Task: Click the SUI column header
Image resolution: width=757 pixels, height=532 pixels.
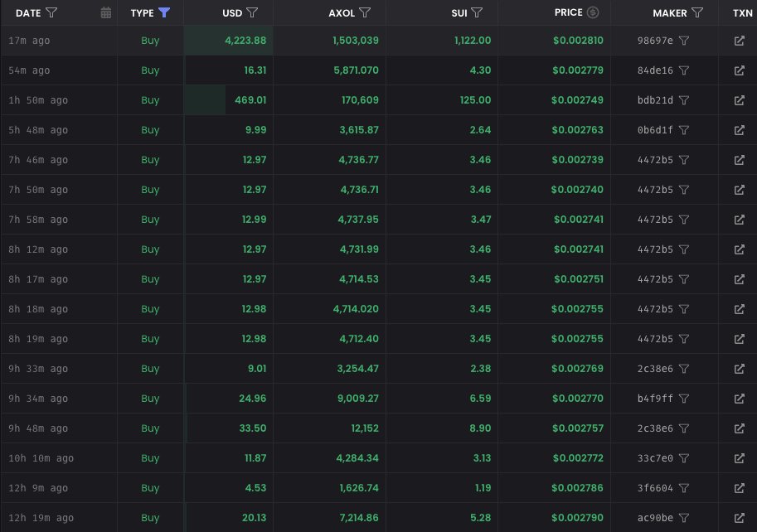Action: tap(459, 13)
